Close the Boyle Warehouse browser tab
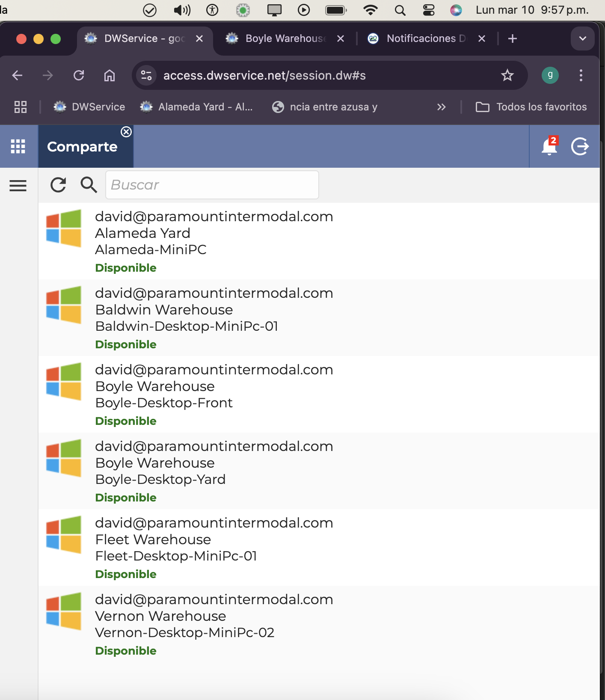Viewport: 605px width, 700px height. click(x=341, y=39)
